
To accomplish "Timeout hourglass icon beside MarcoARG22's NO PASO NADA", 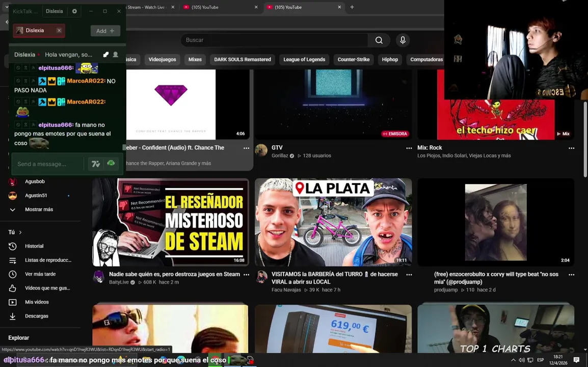I will tap(25, 81).
